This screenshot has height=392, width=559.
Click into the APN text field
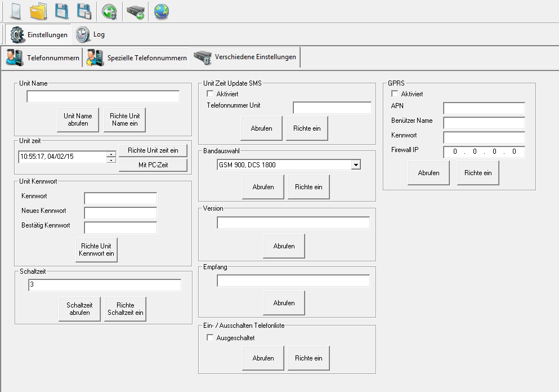[x=484, y=108]
